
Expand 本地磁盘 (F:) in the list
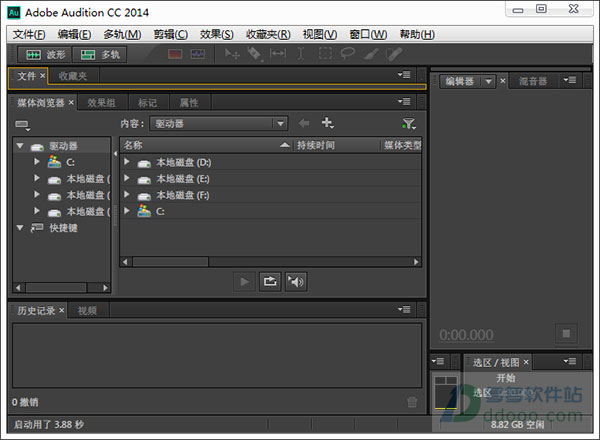pyautogui.click(x=127, y=194)
